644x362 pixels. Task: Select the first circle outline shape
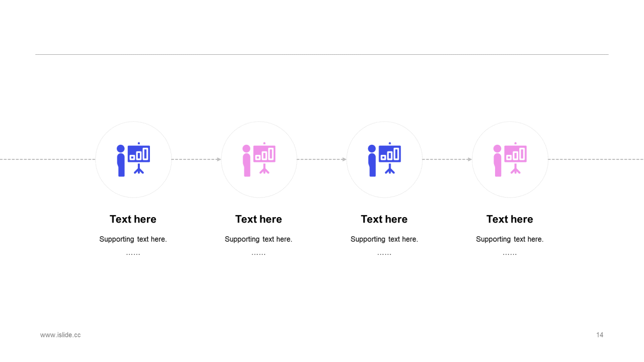click(x=133, y=159)
